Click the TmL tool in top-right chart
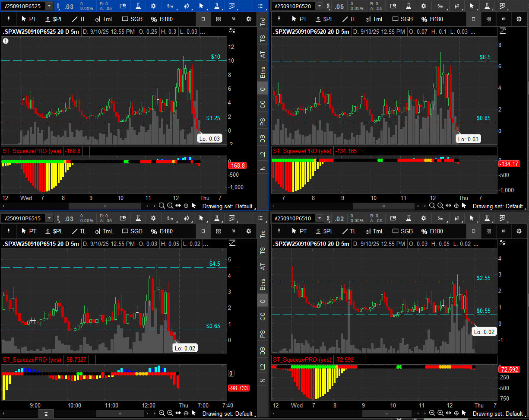This screenshot has width=529, height=420. click(374, 19)
